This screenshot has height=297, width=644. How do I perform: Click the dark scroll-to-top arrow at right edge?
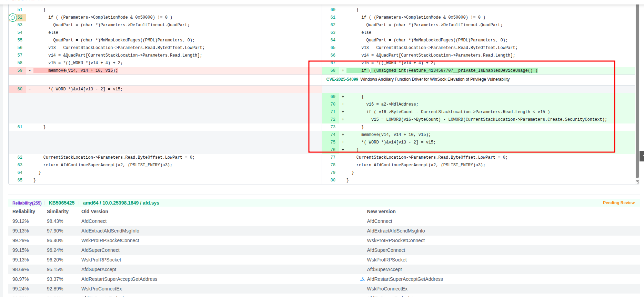(x=642, y=156)
